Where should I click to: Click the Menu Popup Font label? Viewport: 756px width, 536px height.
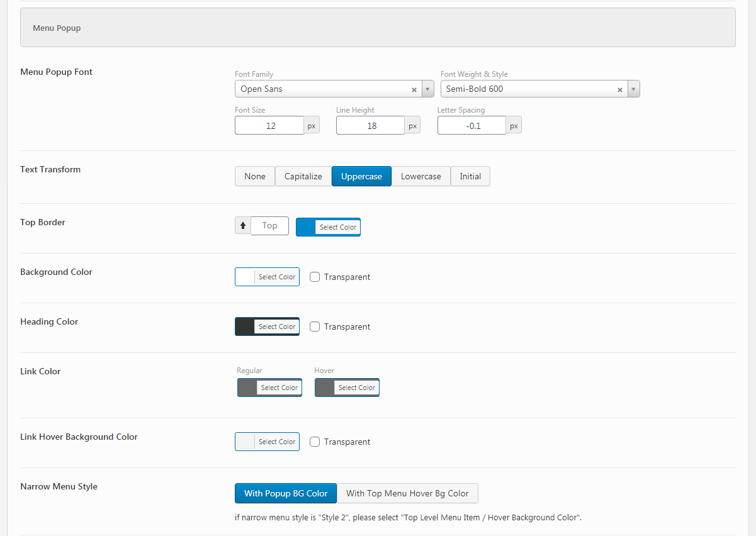click(x=56, y=72)
